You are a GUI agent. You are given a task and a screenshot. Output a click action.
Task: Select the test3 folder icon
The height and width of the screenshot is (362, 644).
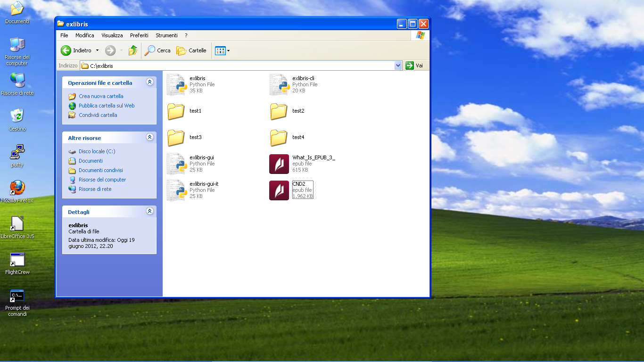click(176, 138)
